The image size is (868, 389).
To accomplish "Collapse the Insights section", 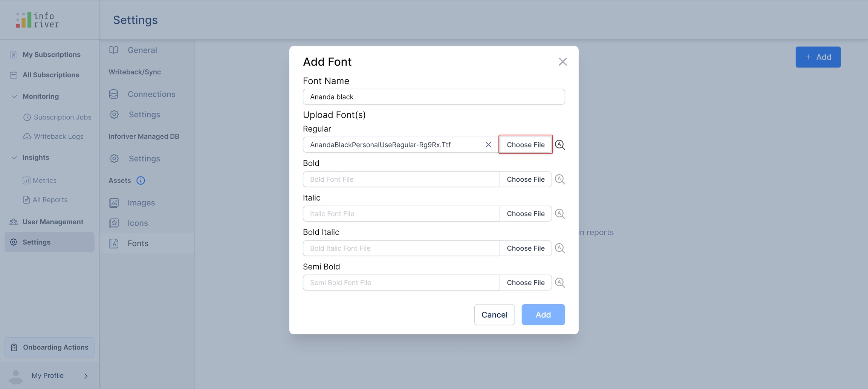I will 14,158.
